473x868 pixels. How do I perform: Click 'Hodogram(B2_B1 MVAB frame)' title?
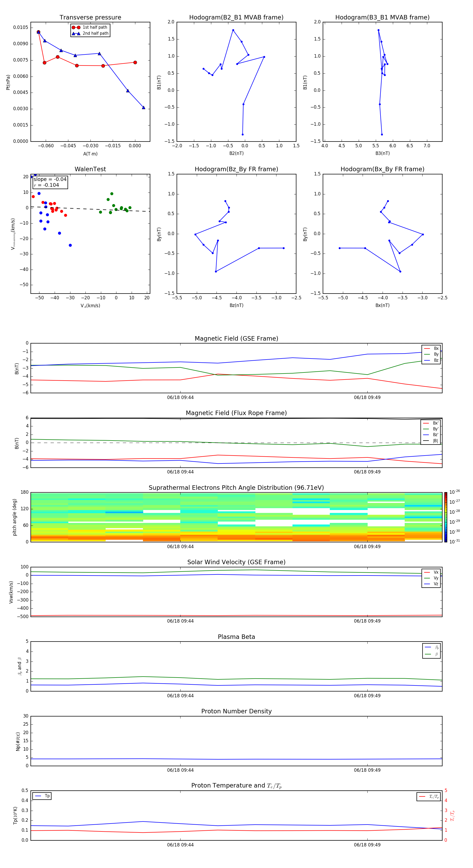(236, 18)
